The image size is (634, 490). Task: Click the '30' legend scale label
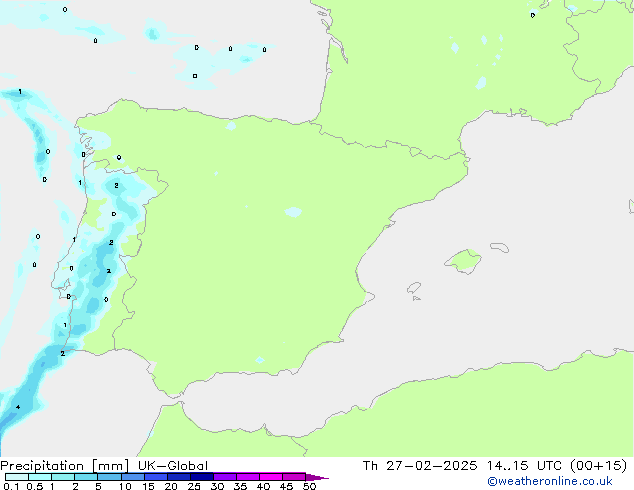tap(217, 486)
